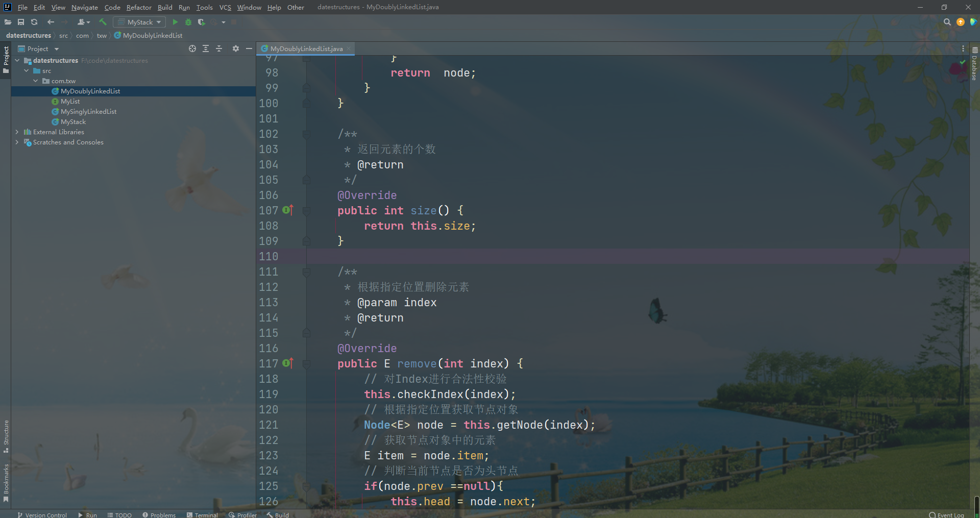Open the code-with-me user icon menu

[x=83, y=22]
